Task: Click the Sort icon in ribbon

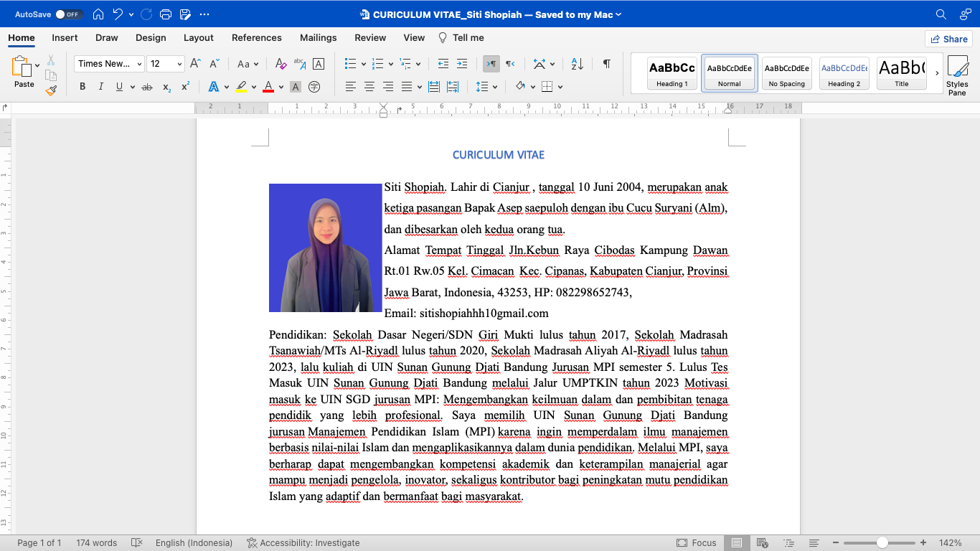Action: point(578,64)
